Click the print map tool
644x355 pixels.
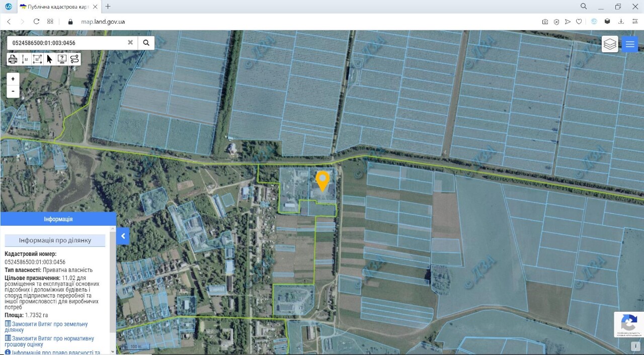13,59
